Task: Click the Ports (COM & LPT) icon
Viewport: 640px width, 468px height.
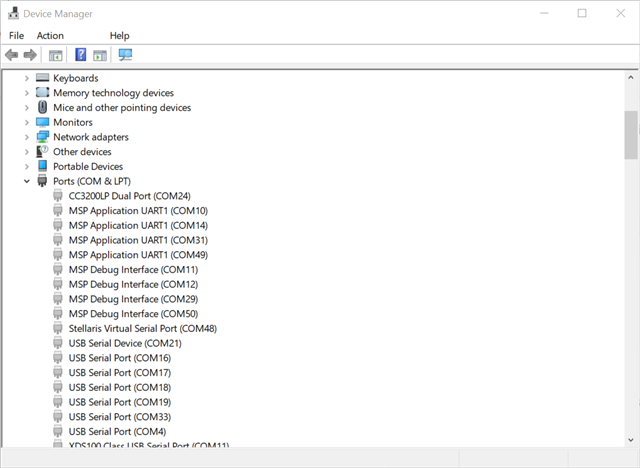Action: (42, 181)
